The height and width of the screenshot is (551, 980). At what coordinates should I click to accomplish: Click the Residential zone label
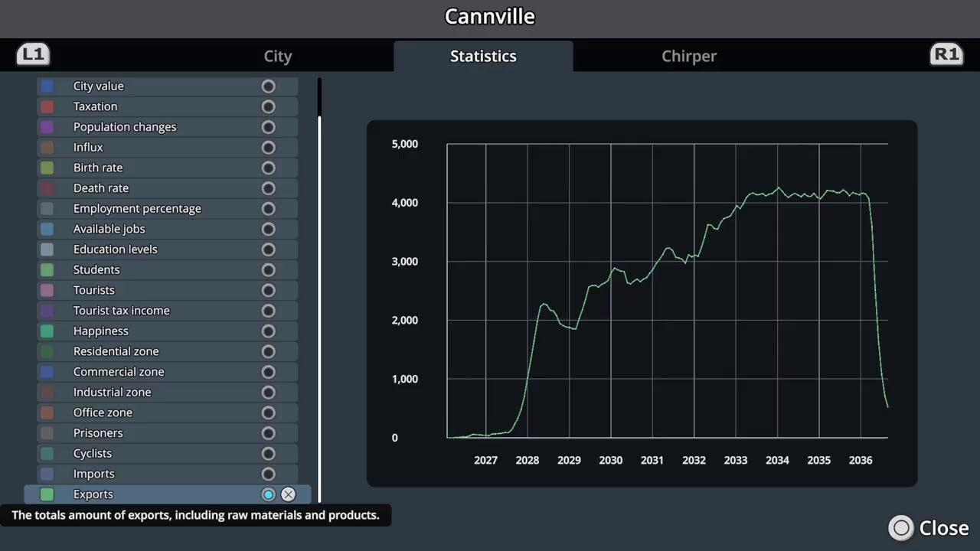tap(116, 351)
